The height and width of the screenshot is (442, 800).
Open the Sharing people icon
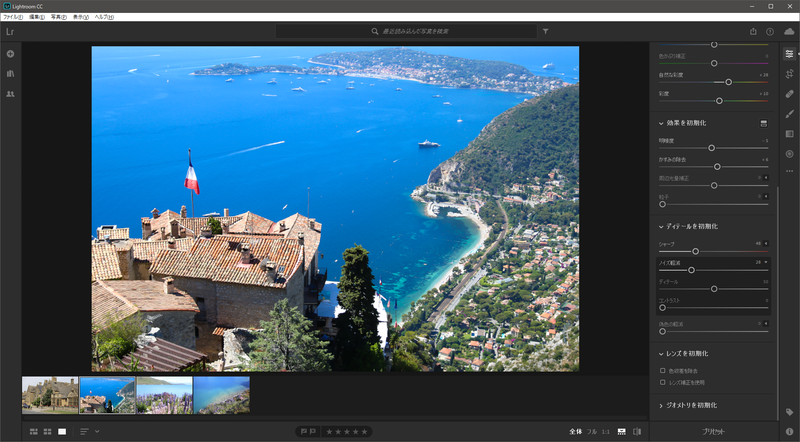(x=10, y=94)
